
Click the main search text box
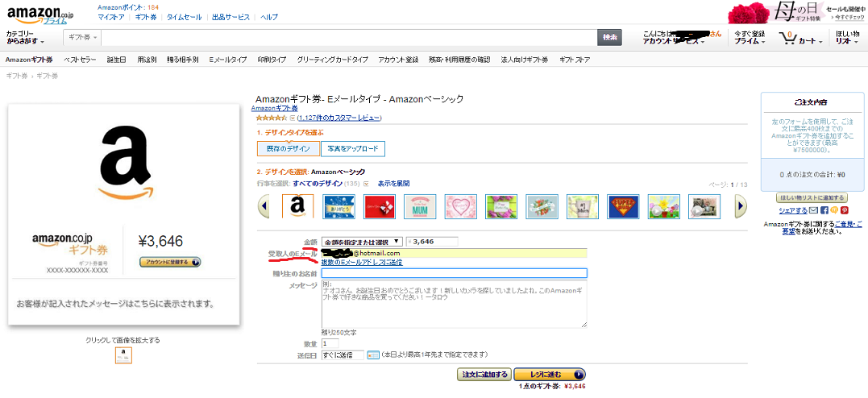tap(349, 37)
